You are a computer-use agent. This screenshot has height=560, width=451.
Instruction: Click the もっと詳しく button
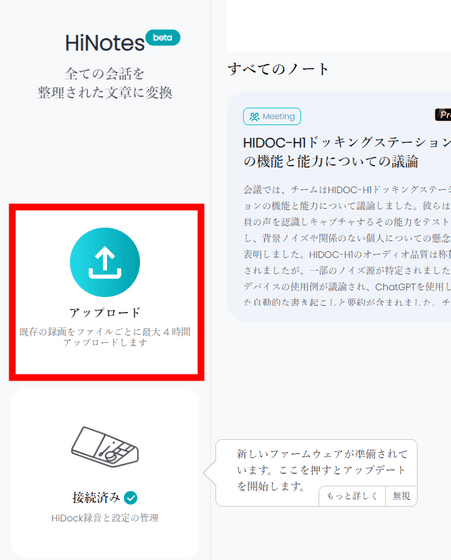352,496
